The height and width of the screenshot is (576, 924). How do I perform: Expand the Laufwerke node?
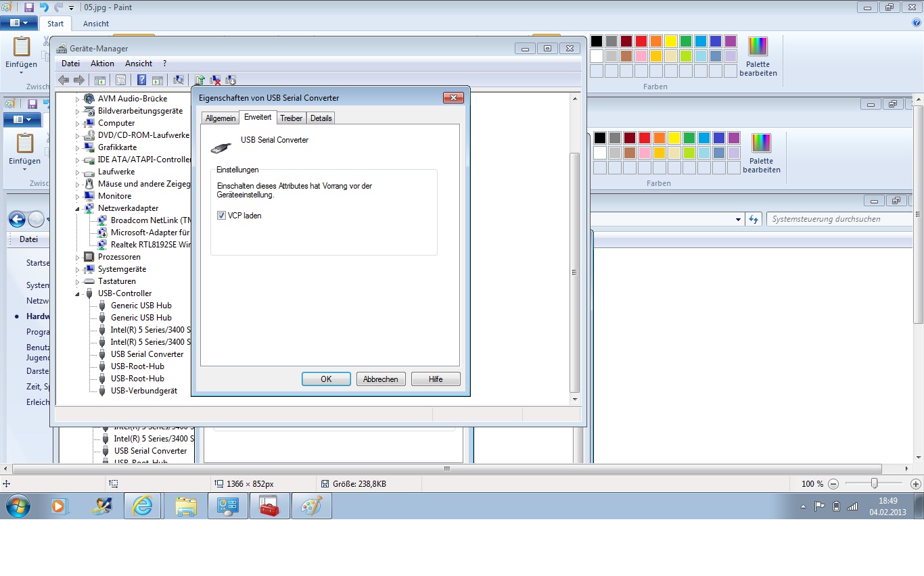77,172
